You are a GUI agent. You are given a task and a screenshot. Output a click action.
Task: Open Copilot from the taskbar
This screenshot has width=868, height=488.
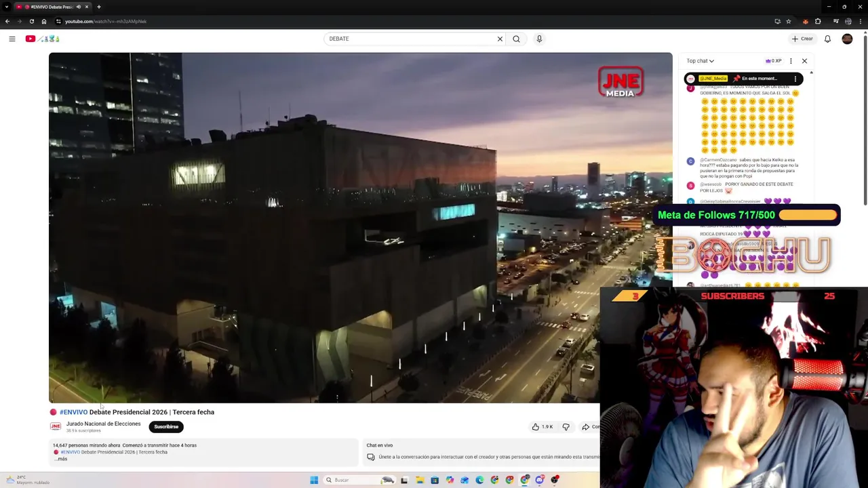pos(450,480)
